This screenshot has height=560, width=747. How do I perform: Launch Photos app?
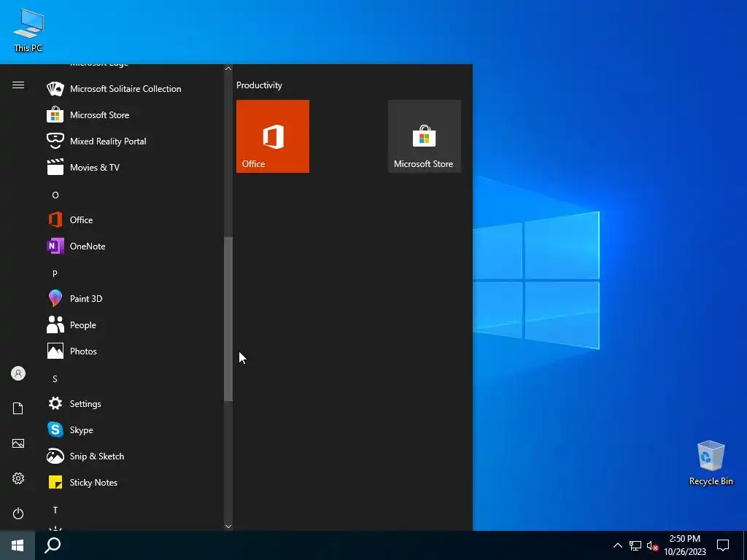(x=133, y=351)
